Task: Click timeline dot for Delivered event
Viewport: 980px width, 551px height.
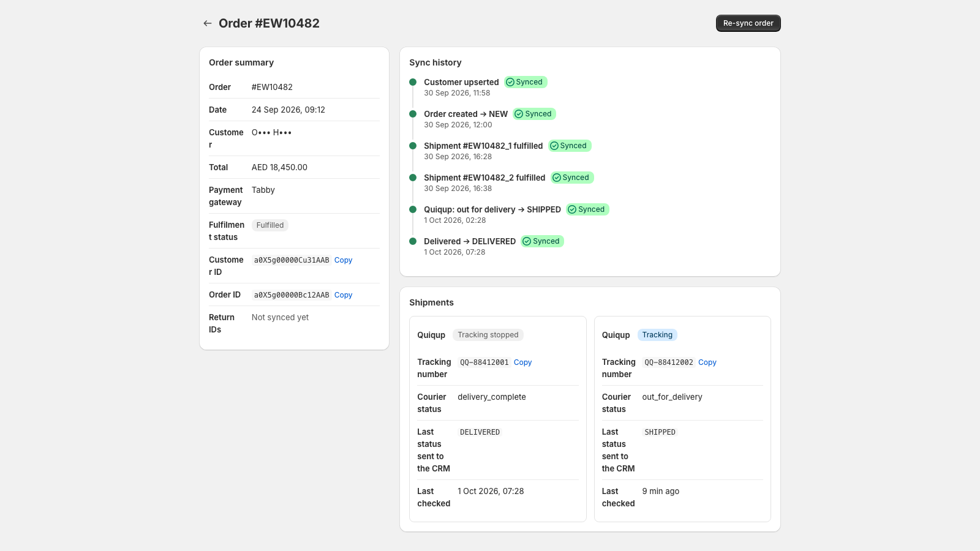Action: [413, 241]
